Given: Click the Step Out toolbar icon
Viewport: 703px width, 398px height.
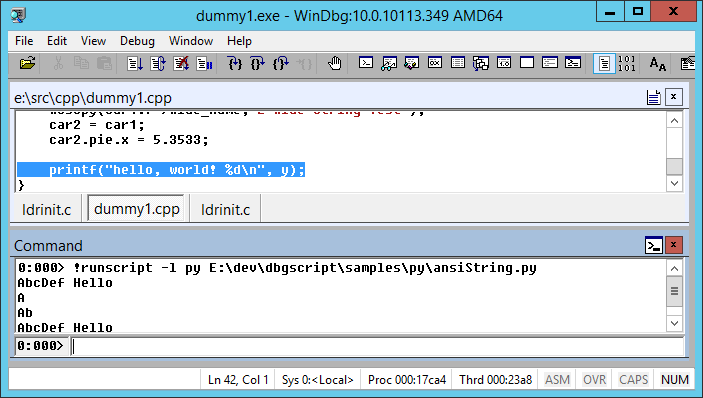Looking at the screenshot, I should click(x=281, y=64).
